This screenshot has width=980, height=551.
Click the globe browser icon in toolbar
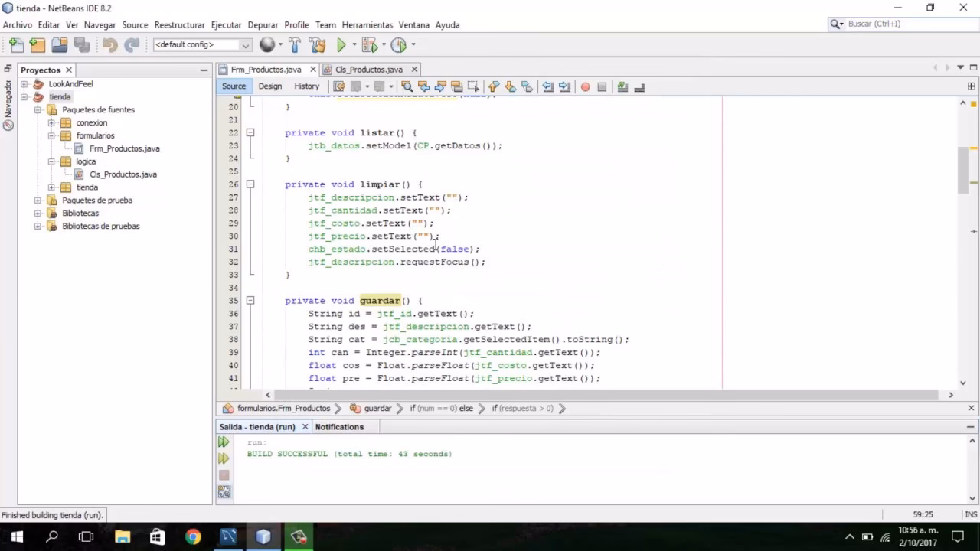click(x=266, y=45)
